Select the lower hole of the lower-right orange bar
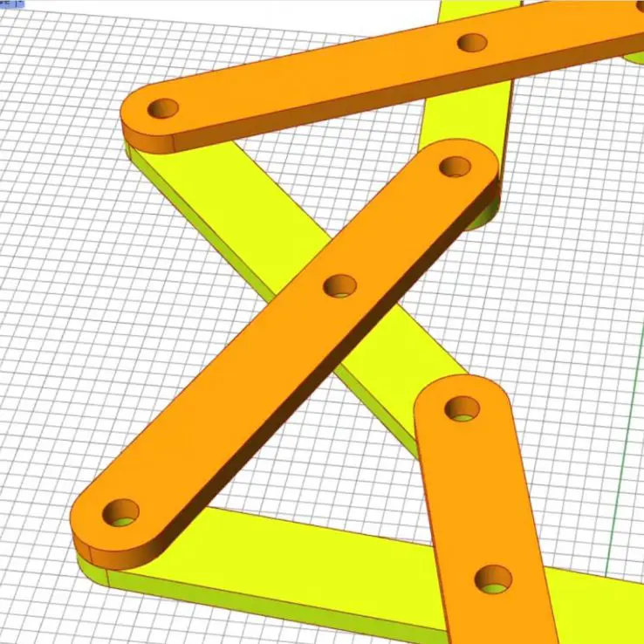This screenshot has height=644, width=644. [x=493, y=578]
